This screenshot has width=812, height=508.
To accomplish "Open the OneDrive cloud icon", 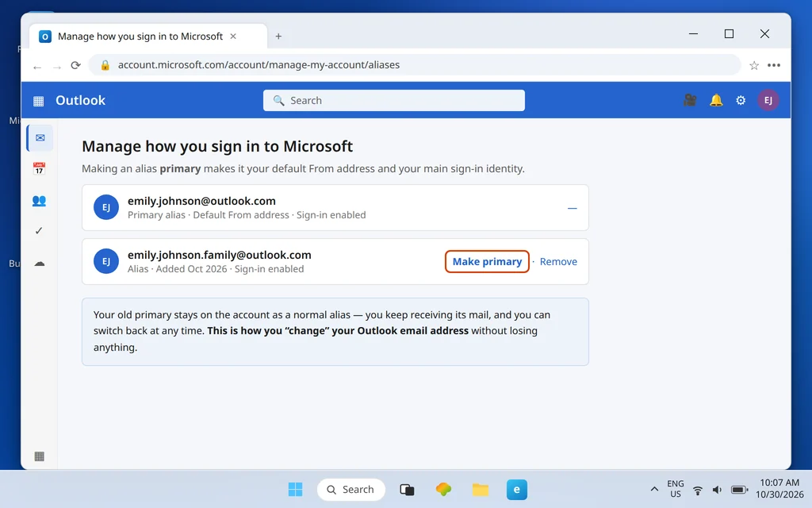I will (x=40, y=264).
